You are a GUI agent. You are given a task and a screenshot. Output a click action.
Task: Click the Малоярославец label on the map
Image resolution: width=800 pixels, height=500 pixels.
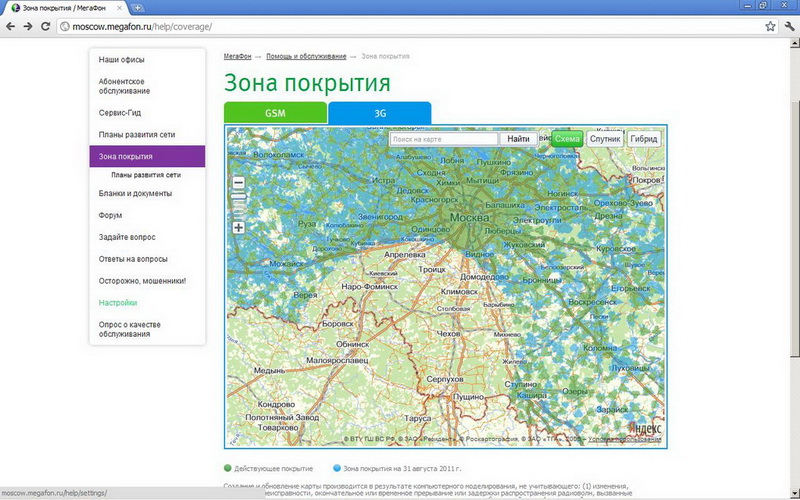(337, 360)
